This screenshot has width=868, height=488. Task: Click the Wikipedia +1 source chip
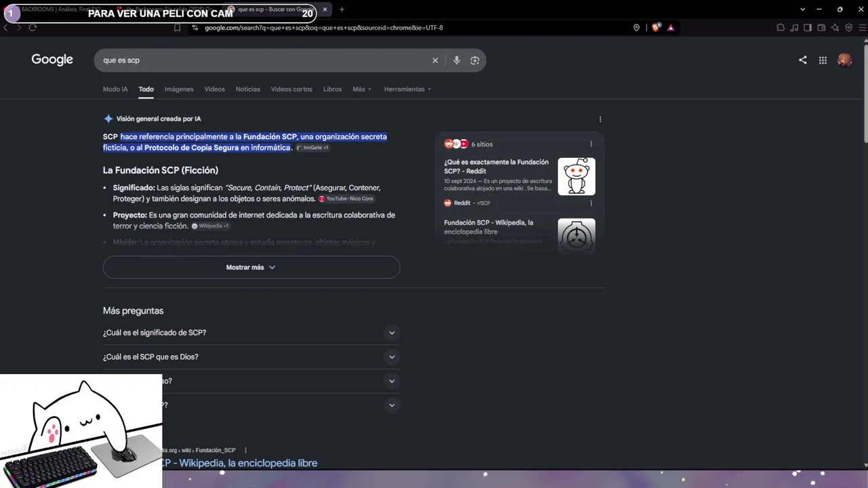click(x=210, y=226)
